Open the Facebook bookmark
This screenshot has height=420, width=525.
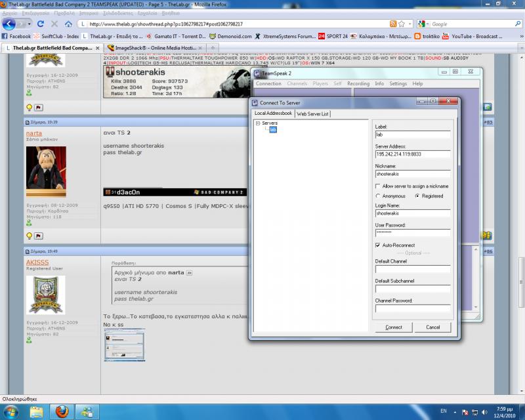tap(16, 36)
